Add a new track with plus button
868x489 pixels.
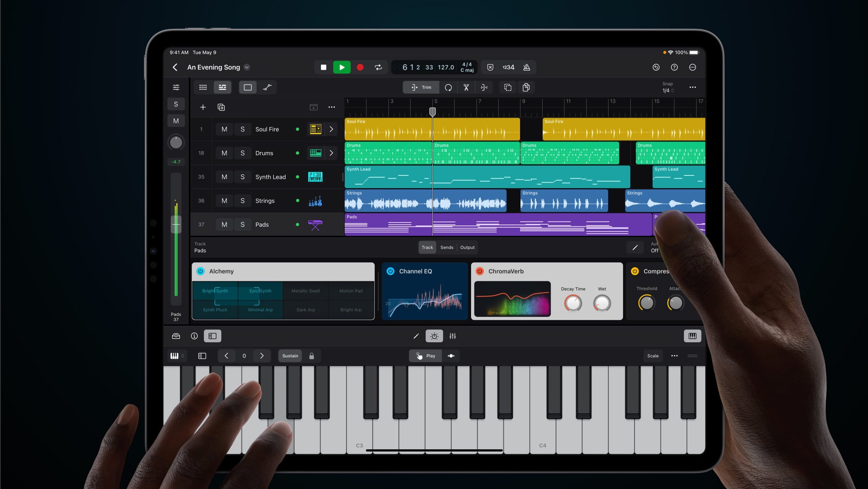(203, 108)
